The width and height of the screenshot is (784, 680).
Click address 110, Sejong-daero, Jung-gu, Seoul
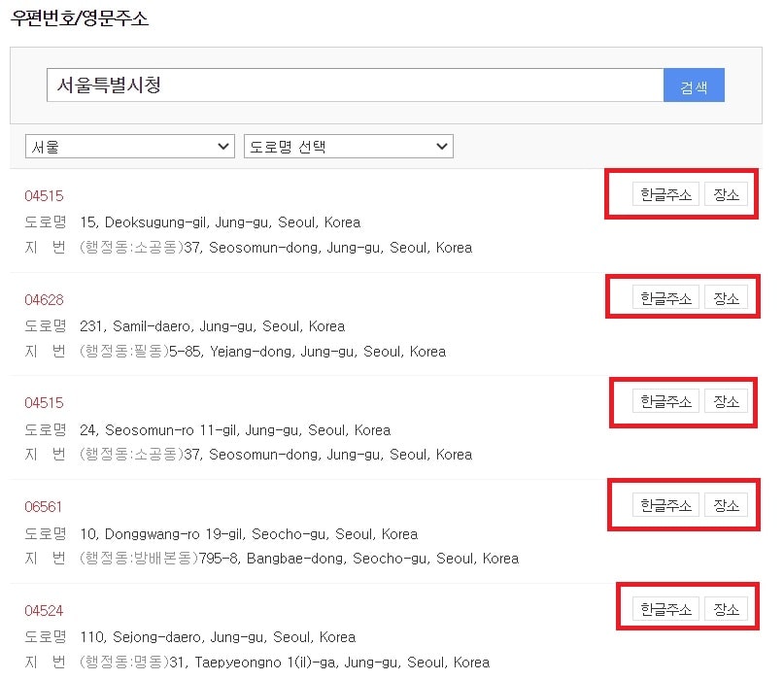[218, 637]
